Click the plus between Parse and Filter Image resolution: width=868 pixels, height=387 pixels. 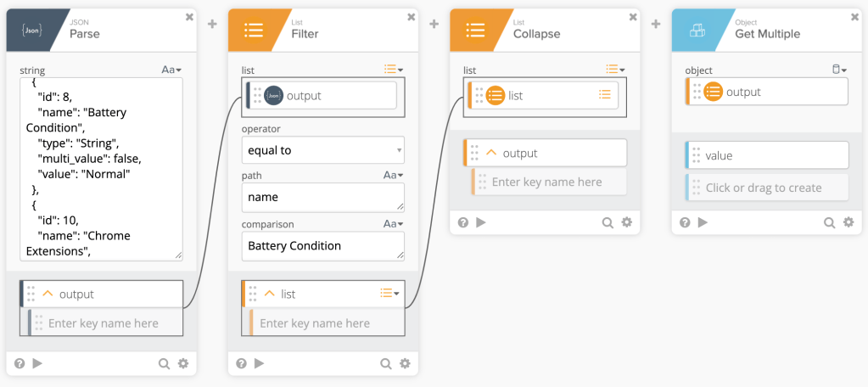tap(212, 24)
